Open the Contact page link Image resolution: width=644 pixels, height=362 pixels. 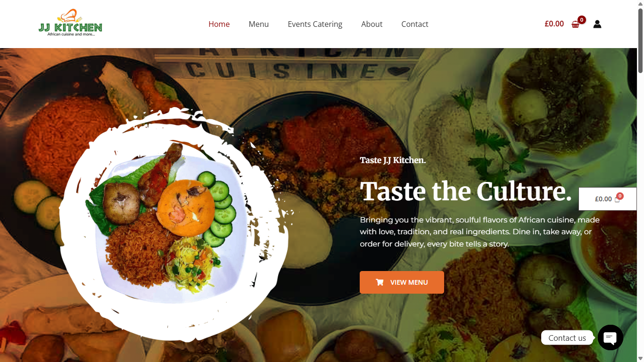pos(415,24)
